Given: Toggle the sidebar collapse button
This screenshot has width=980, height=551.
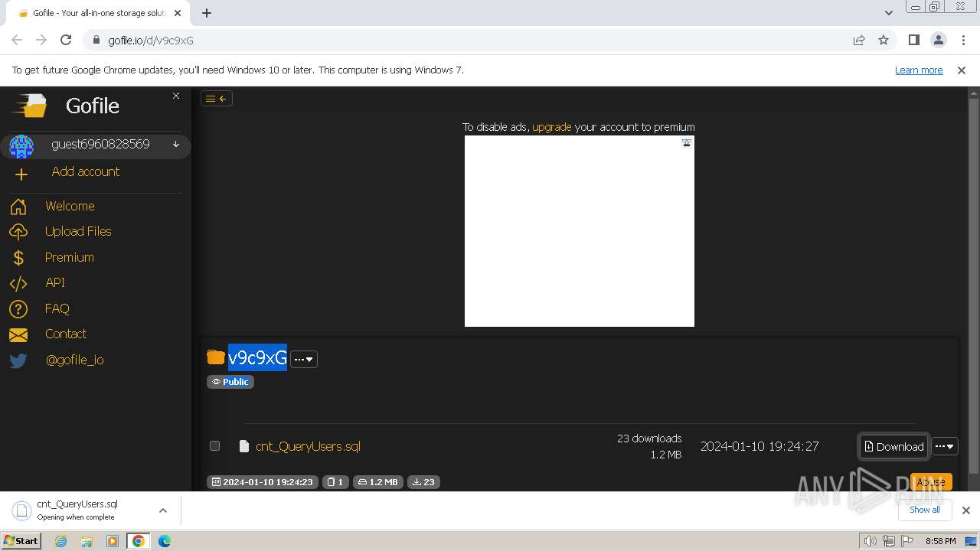Looking at the screenshot, I should [216, 98].
